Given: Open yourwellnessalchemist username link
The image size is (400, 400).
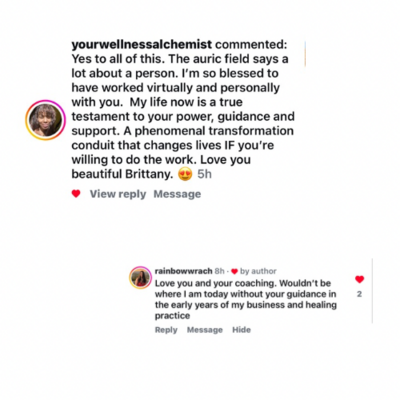Looking at the screenshot, I should 142,44.
